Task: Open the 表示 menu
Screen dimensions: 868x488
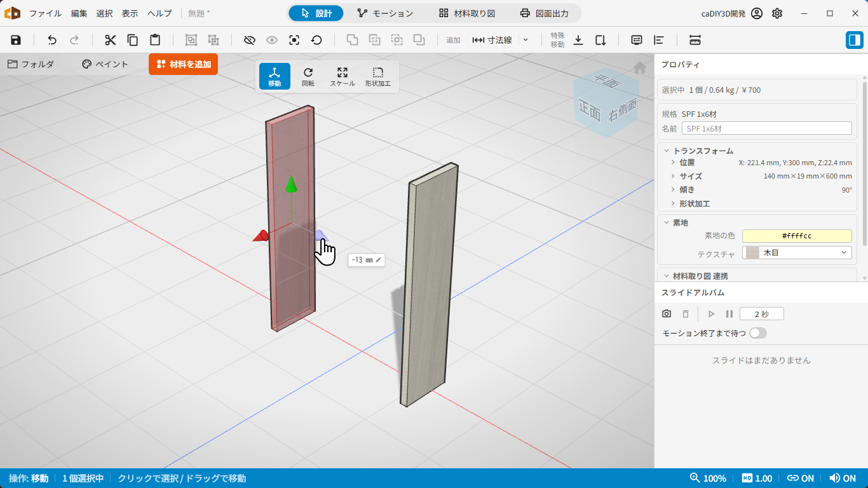Action: click(x=130, y=13)
